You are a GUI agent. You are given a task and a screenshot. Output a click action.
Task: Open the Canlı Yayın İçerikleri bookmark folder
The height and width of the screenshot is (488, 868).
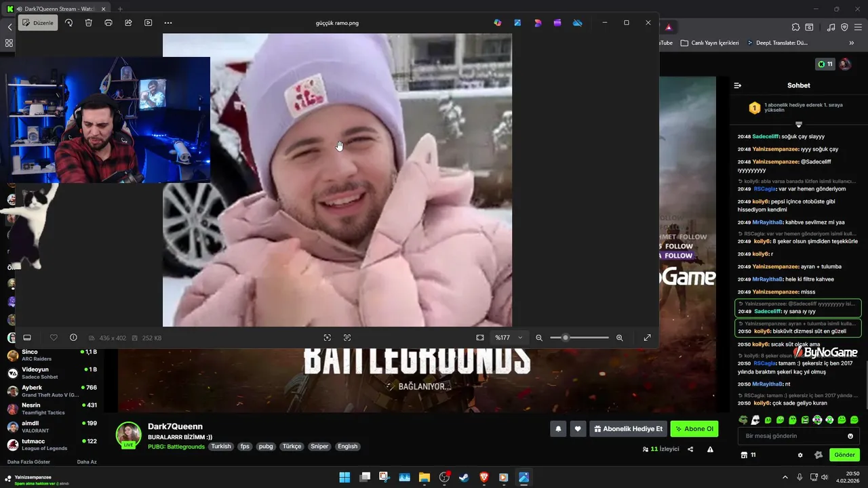click(709, 43)
